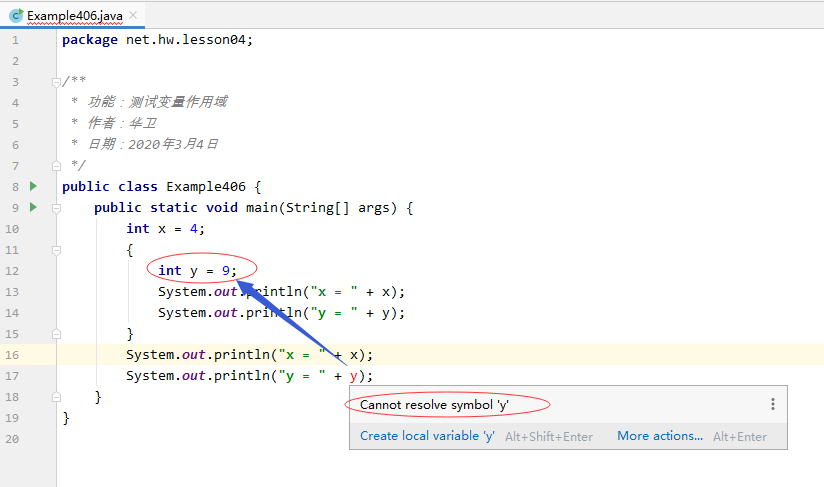Click 'Create local variable y' quick fix
Viewport: 824px width, 487px height.
point(427,436)
